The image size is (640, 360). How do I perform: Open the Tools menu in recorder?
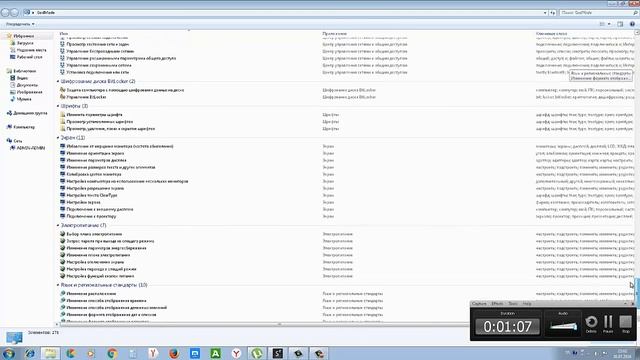pos(513,304)
